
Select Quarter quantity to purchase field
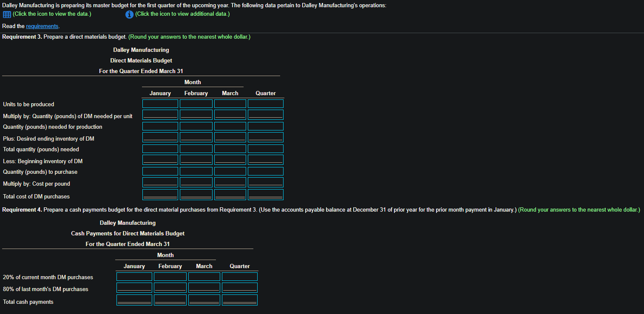(x=266, y=171)
